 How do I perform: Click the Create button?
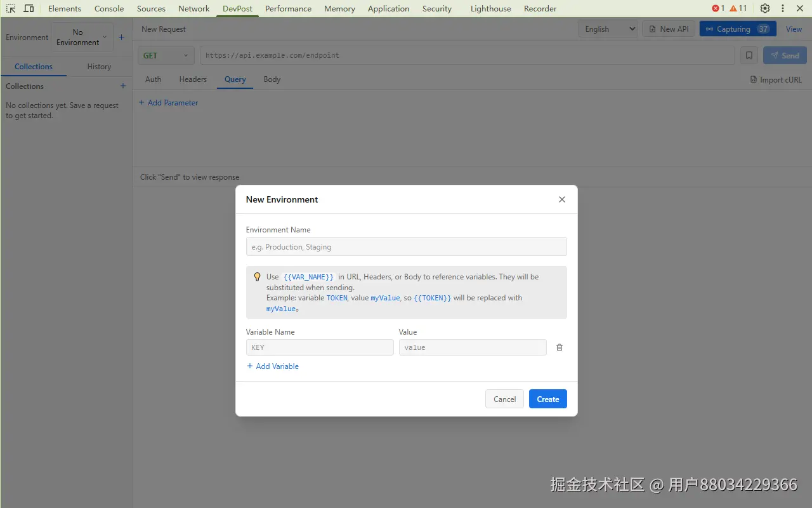pyautogui.click(x=548, y=399)
